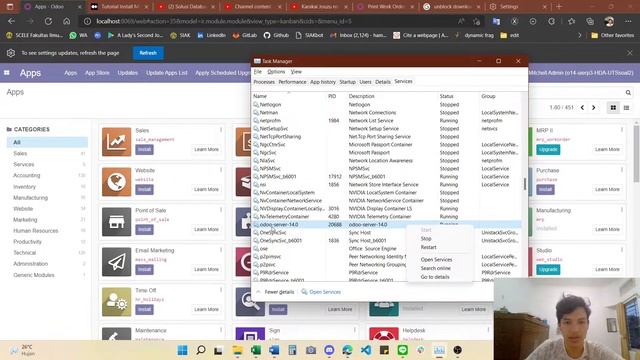Open new browser tab
Viewport: 640px width, 360px height.
coord(559,7)
